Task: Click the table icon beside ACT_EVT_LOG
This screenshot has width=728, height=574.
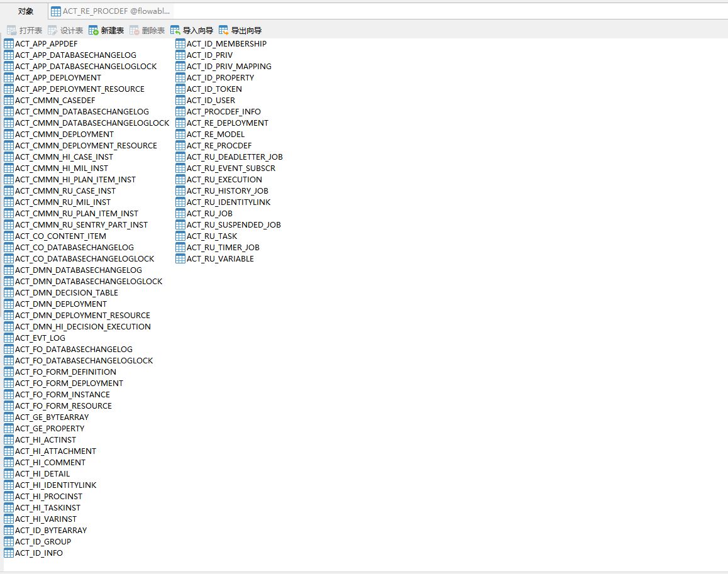Action: click(x=9, y=338)
